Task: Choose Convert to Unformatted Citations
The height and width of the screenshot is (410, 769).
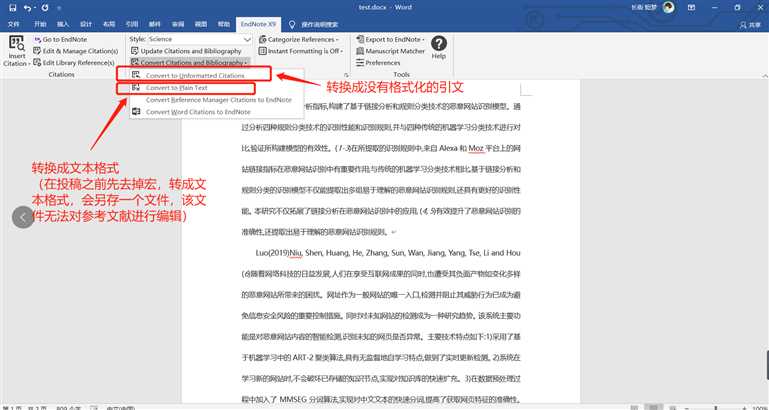Action: pos(195,76)
